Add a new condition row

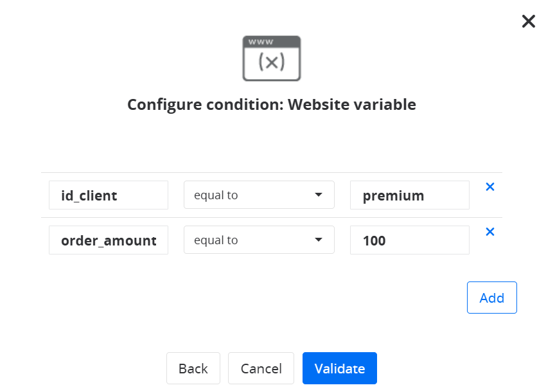pyautogui.click(x=491, y=298)
